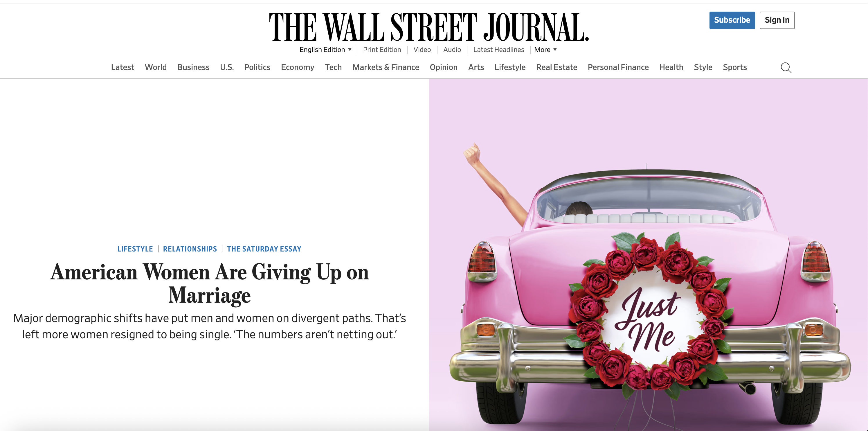Click the 'Major demographic shifts' article summary
This screenshot has width=868, height=431.
point(210,326)
